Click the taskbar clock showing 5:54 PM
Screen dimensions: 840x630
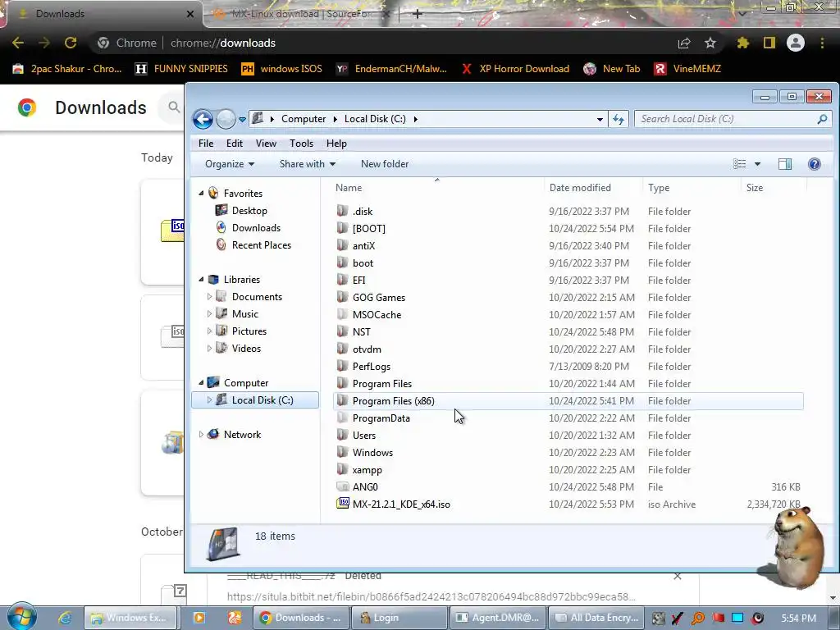[798, 619]
